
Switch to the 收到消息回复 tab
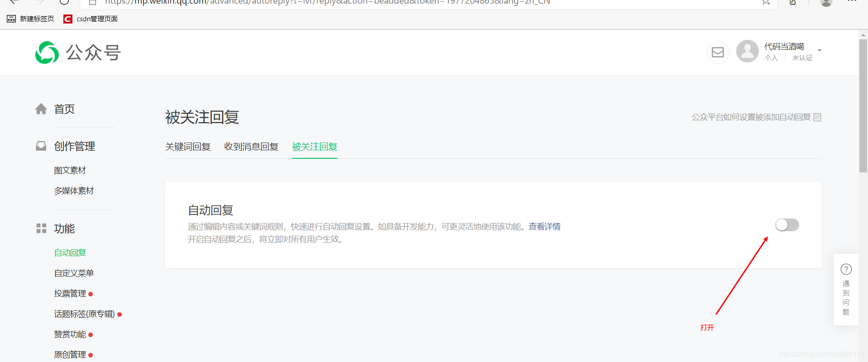pyautogui.click(x=251, y=147)
